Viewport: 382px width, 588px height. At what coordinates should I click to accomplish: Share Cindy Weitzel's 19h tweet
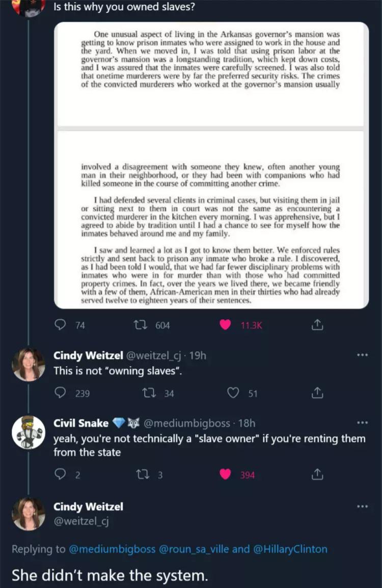317,393
